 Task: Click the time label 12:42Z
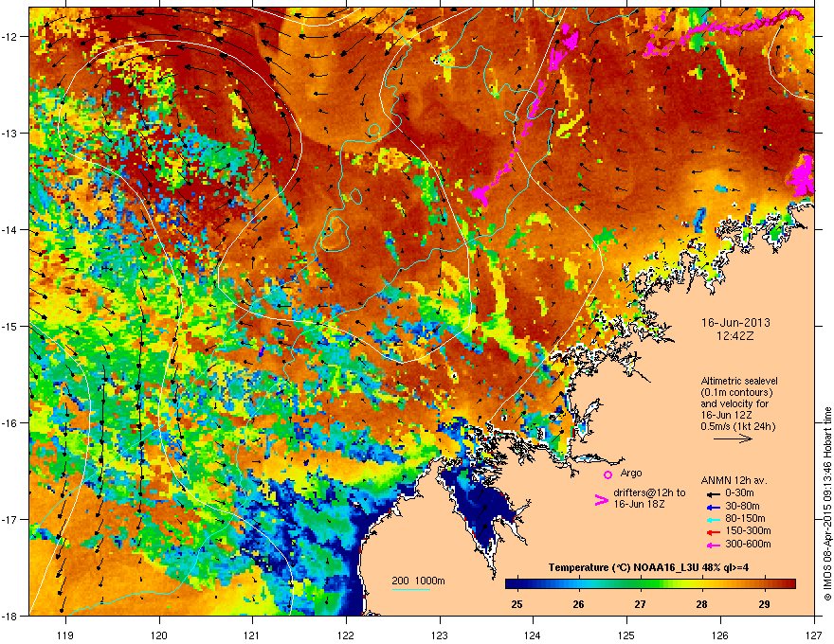pyautogui.click(x=735, y=336)
